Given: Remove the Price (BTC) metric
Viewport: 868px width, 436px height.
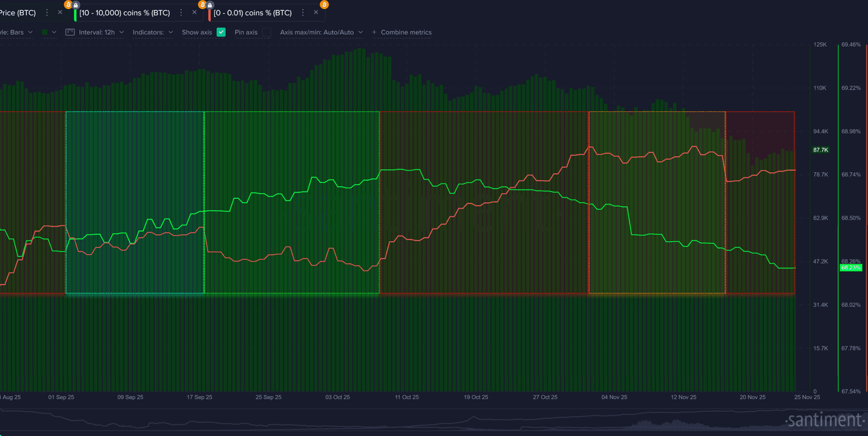Looking at the screenshot, I should coord(60,12).
